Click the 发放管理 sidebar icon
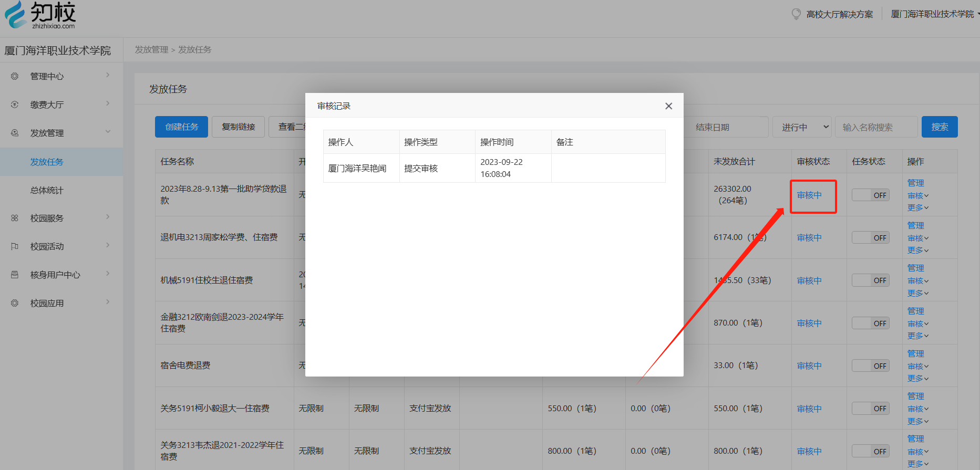This screenshot has height=470, width=980. 15,133
